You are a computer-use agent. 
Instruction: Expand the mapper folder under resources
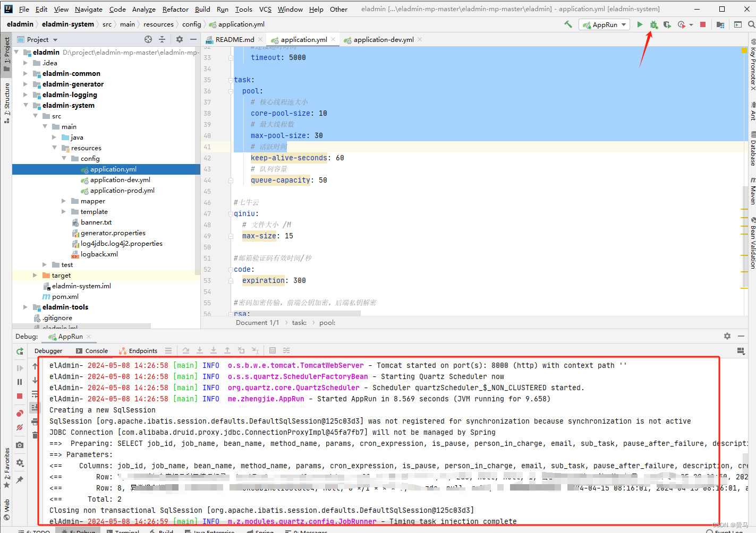[63, 201]
